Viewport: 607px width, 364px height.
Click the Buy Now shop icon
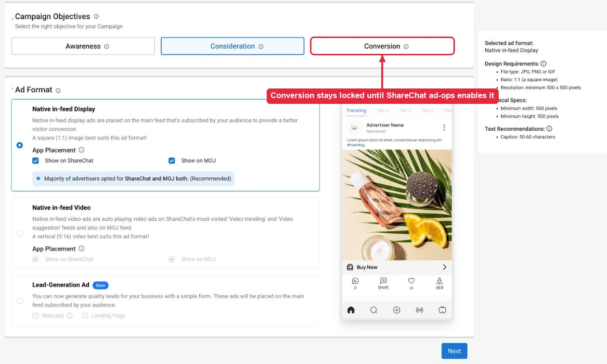point(350,267)
